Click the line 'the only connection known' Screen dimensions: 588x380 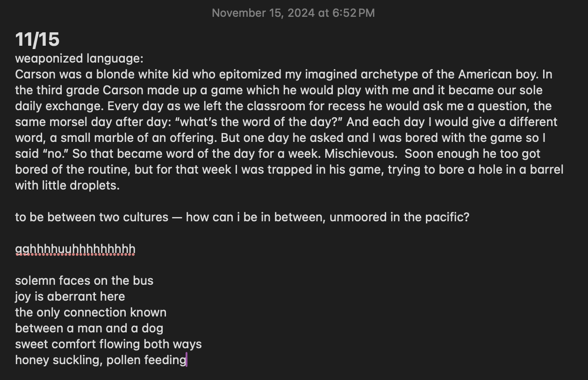(x=91, y=312)
